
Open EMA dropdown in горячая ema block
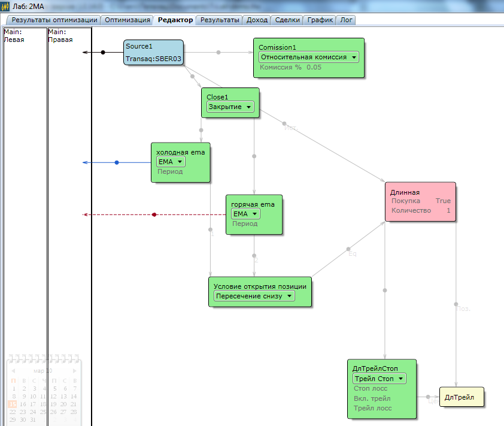(245, 214)
